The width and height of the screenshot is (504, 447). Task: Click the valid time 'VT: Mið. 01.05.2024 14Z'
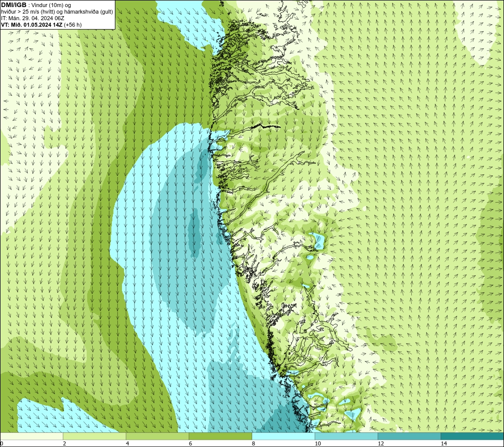point(31,25)
